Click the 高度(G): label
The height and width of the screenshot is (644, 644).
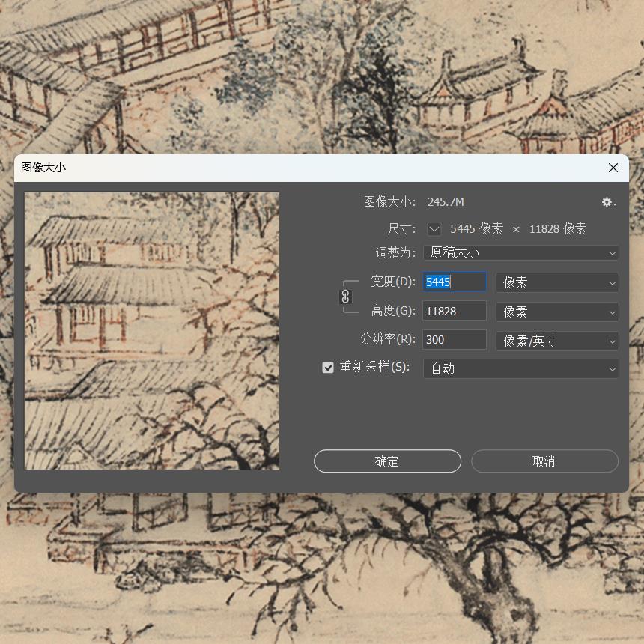pyautogui.click(x=393, y=311)
